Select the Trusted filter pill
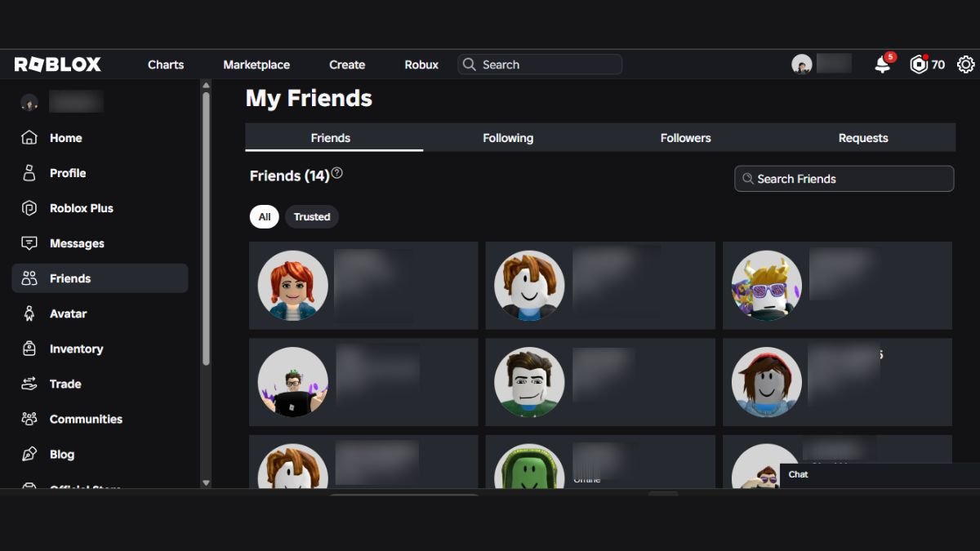Image resolution: width=980 pixels, height=551 pixels. [x=312, y=216]
